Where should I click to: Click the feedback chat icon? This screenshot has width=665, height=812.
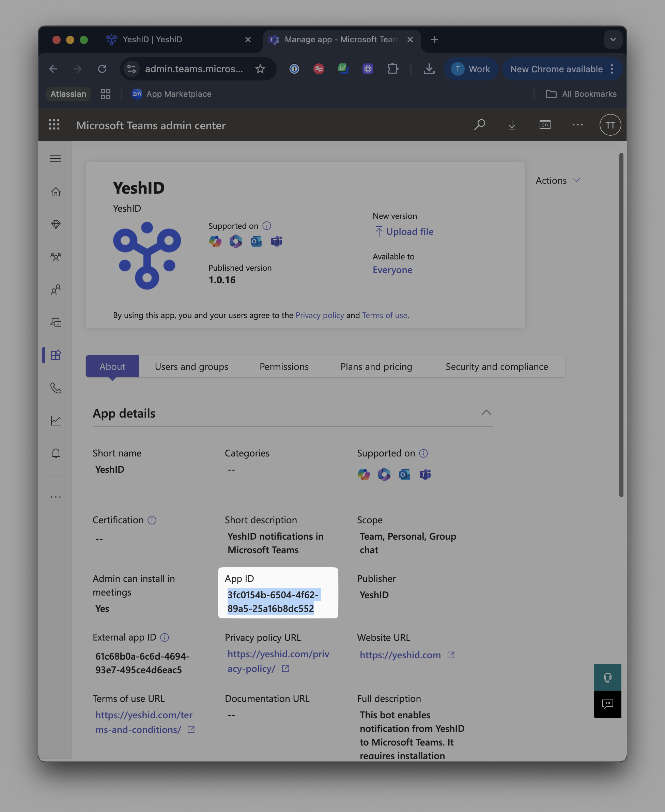(607, 704)
